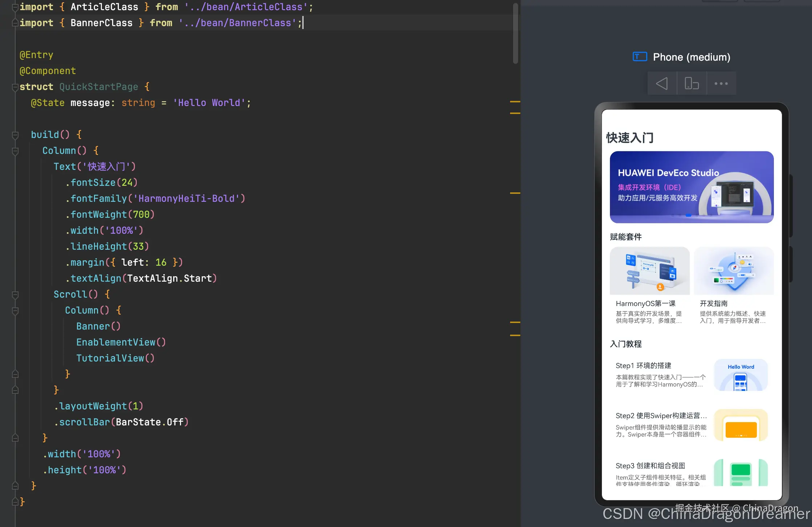Screen dimensions: 812x527
Task: Click the active banner page indicator dot
Action: (x=688, y=215)
